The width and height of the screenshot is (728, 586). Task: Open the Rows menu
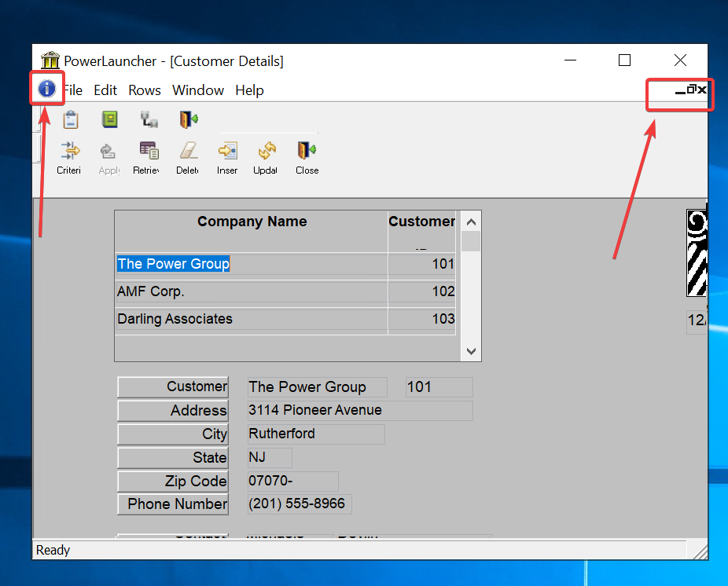point(145,90)
